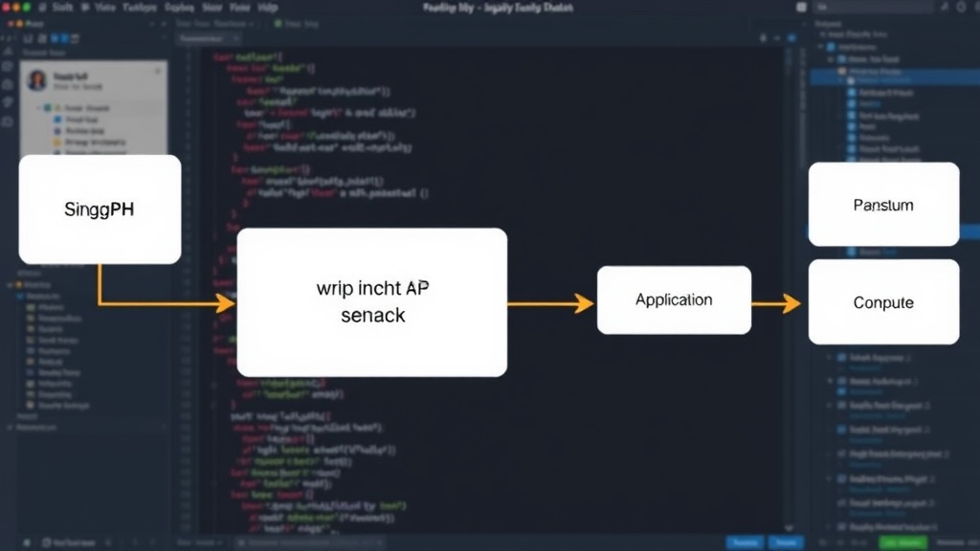The height and width of the screenshot is (551, 980).
Task: Select the Application box
Action: 674,299
